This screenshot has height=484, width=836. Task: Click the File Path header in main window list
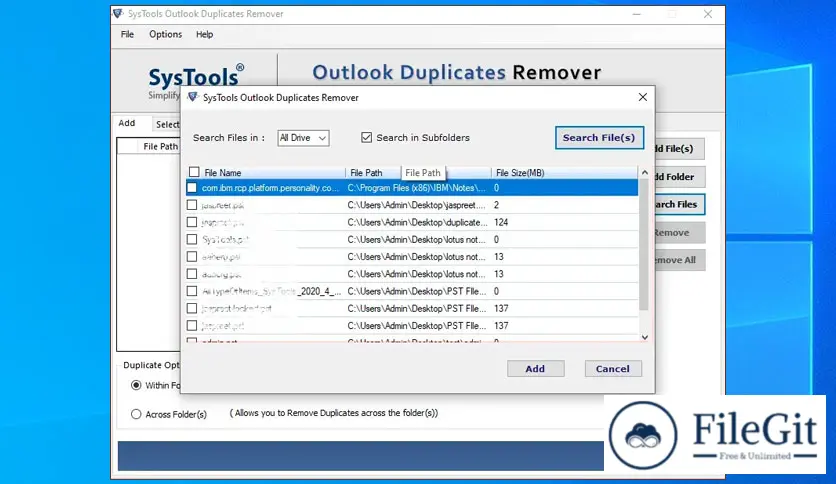(x=160, y=146)
